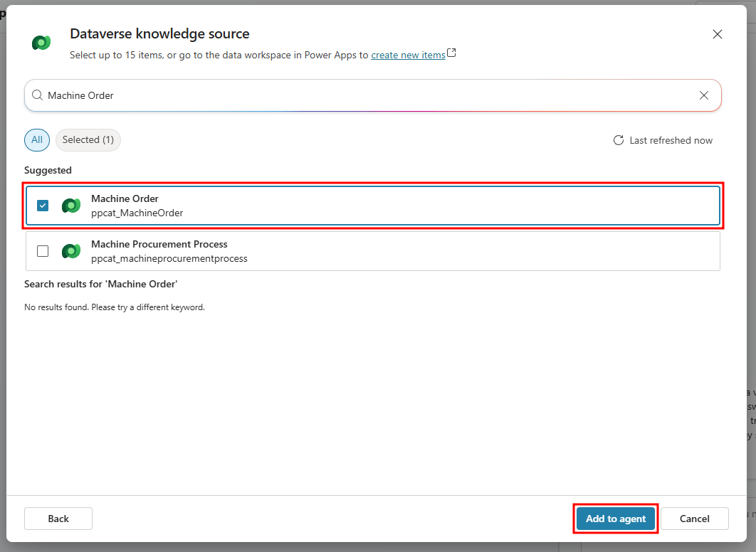Select the ppcat_MachineOrder text
756x552 pixels.
(137, 213)
